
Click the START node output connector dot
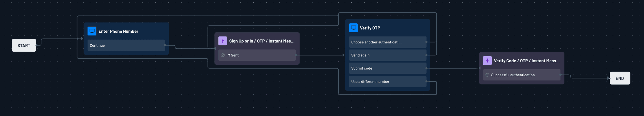pyautogui.click(x=36, y=45)
